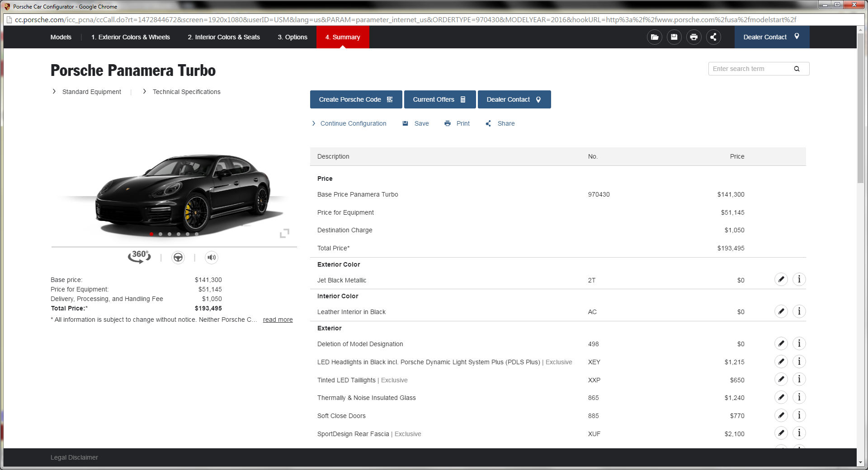Show info for Tinted LED Taillights
This screenshot has width=868, height=470.
click(x=799, y=379)
